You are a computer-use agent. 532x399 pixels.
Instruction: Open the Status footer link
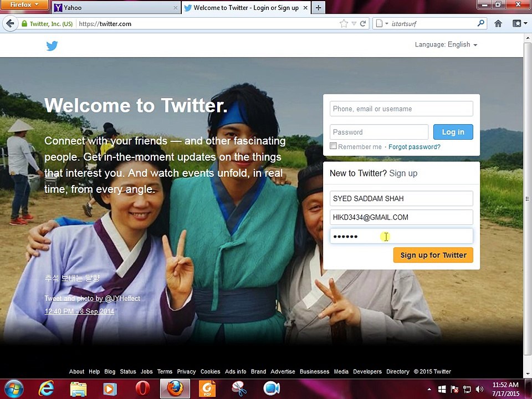pos(128,371)
